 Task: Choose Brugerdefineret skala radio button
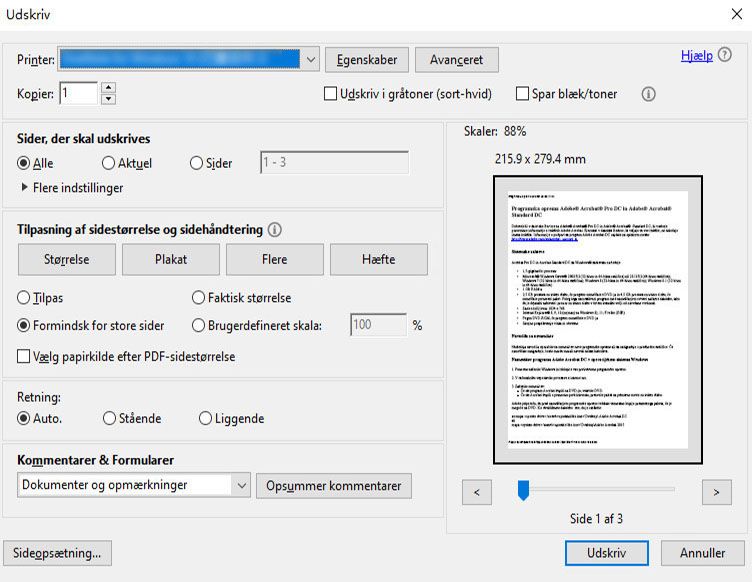[198, 326]
